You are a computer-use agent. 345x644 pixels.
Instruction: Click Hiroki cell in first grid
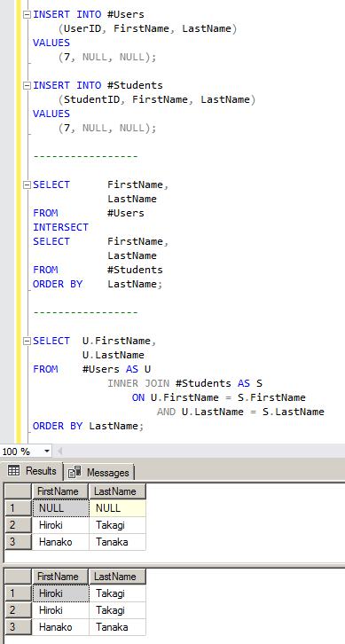(x=60, y=525)
